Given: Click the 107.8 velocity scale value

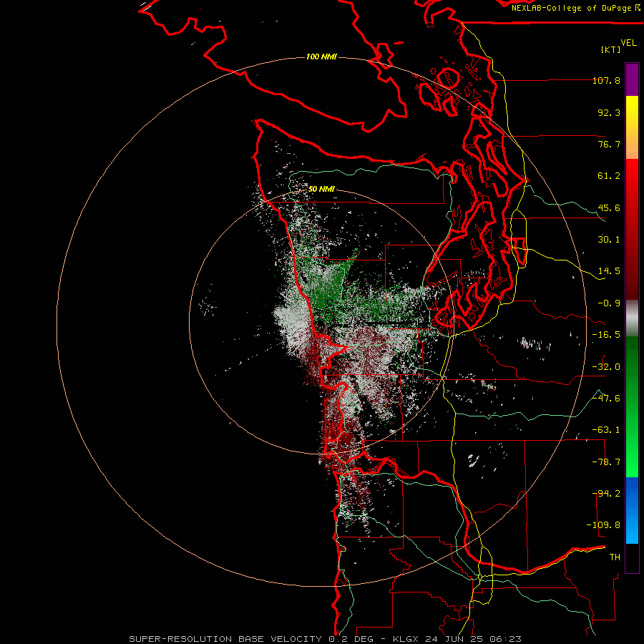Looking at the screenshot, I should pyautogui.click(x=606, y=80).
